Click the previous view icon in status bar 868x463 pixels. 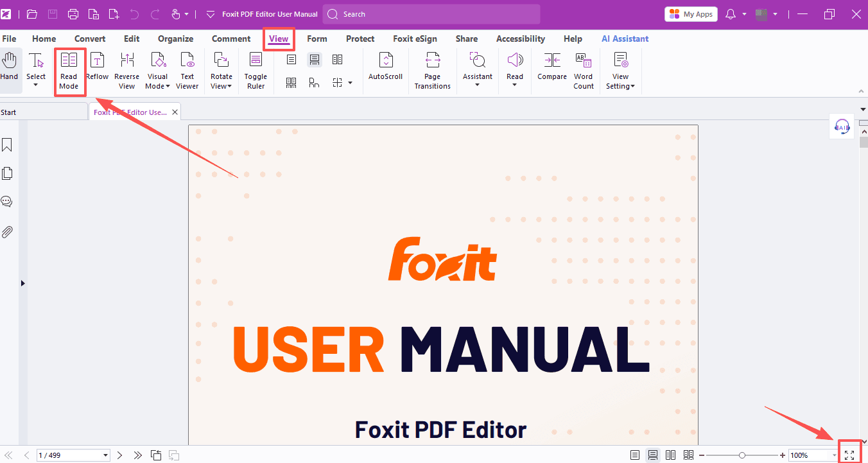pyautogui.click(x=156, y=455)
